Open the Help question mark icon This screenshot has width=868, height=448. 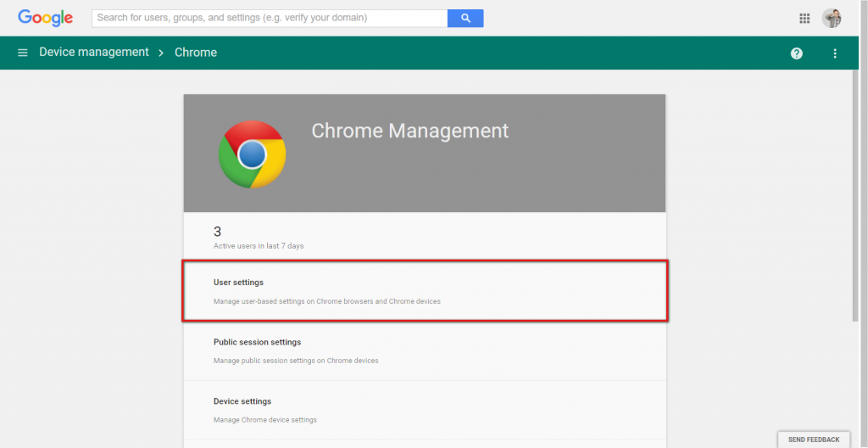point(797,53)
